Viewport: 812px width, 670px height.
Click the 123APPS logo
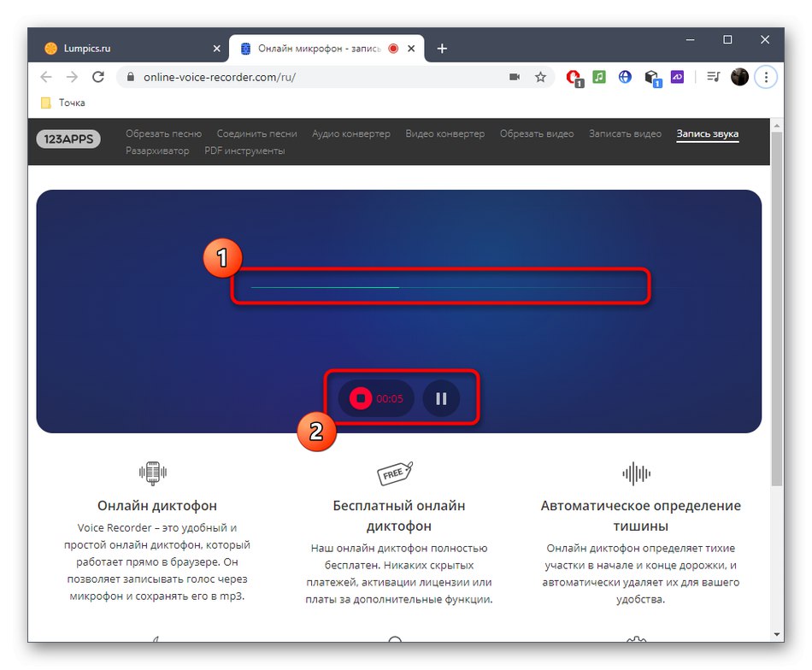tap(68, 138)
